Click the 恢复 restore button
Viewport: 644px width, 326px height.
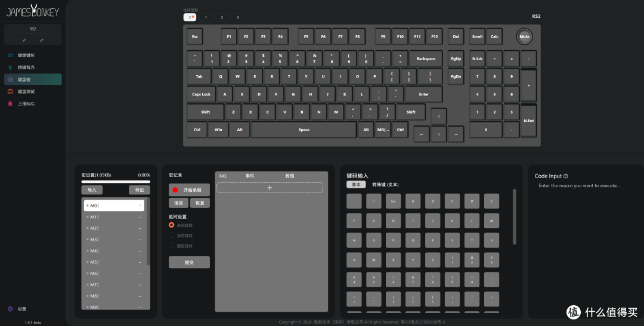[x=200, y=203]
